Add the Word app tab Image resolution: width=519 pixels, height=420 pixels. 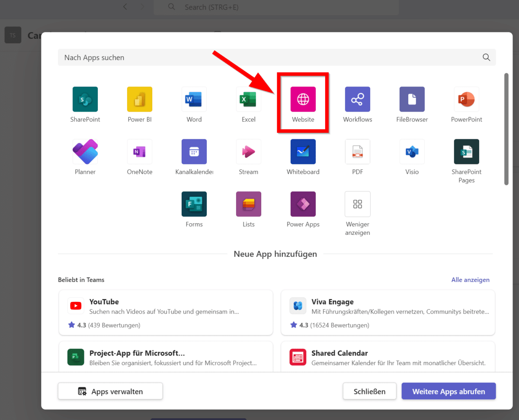point(194,99)
